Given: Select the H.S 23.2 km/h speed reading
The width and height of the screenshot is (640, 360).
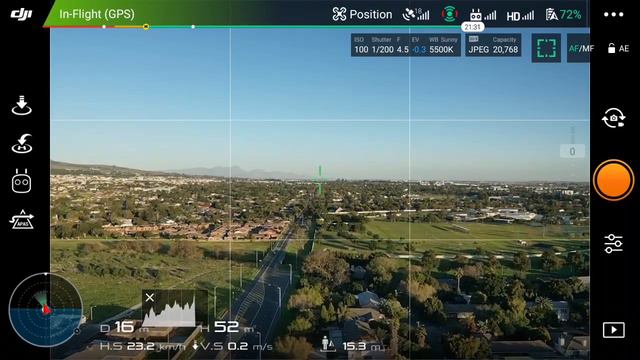Looking at the screenshot, I should coord(142,347).
